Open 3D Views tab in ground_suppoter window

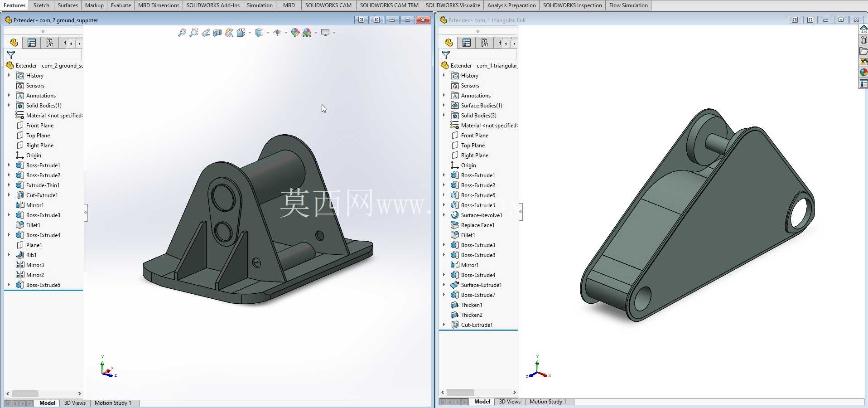coord(75,403)
